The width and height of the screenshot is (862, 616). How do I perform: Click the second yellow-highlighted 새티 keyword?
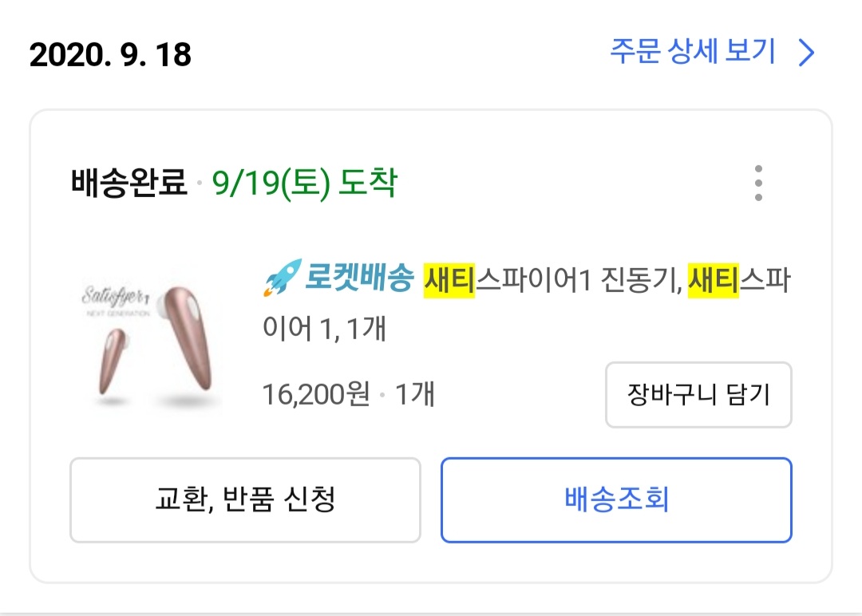coord(713,279)
